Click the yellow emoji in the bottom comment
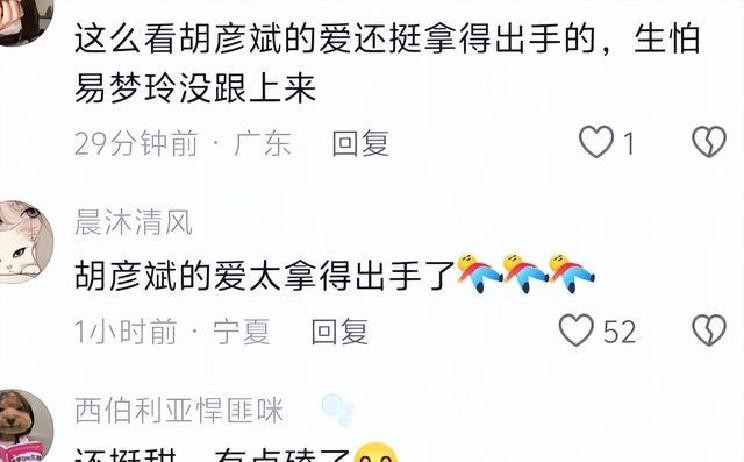744x462 pixels. pos(376,452)
